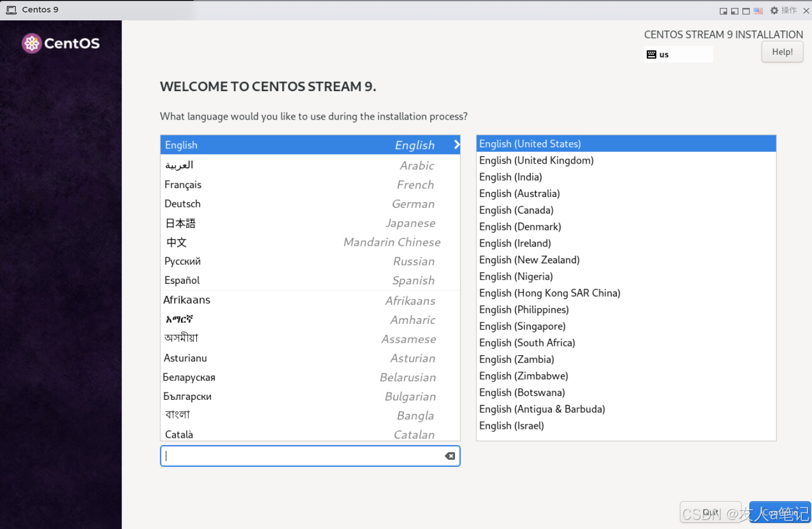Select the Amharic language row
Screen dimensions: 812x529
click(x=310, y=319)
